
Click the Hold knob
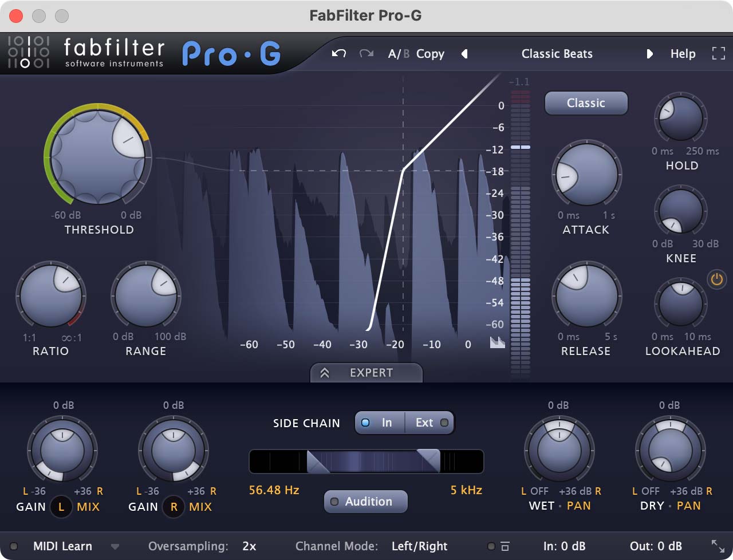point(680,119)
